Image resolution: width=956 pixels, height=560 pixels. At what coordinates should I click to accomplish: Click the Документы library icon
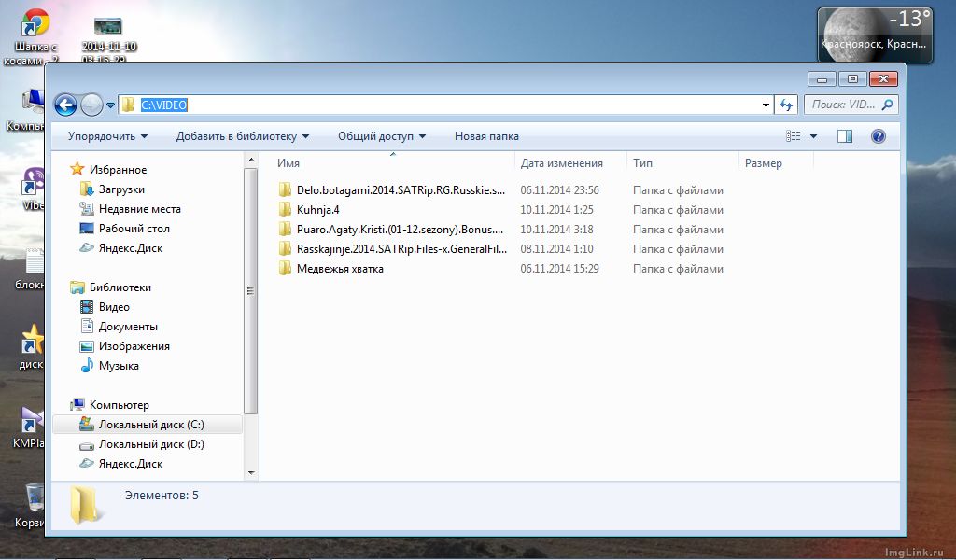[x=87, y=326]
